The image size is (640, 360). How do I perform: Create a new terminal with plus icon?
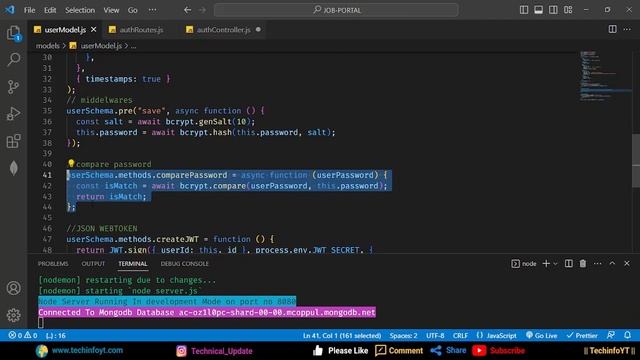tap(546, 264)
